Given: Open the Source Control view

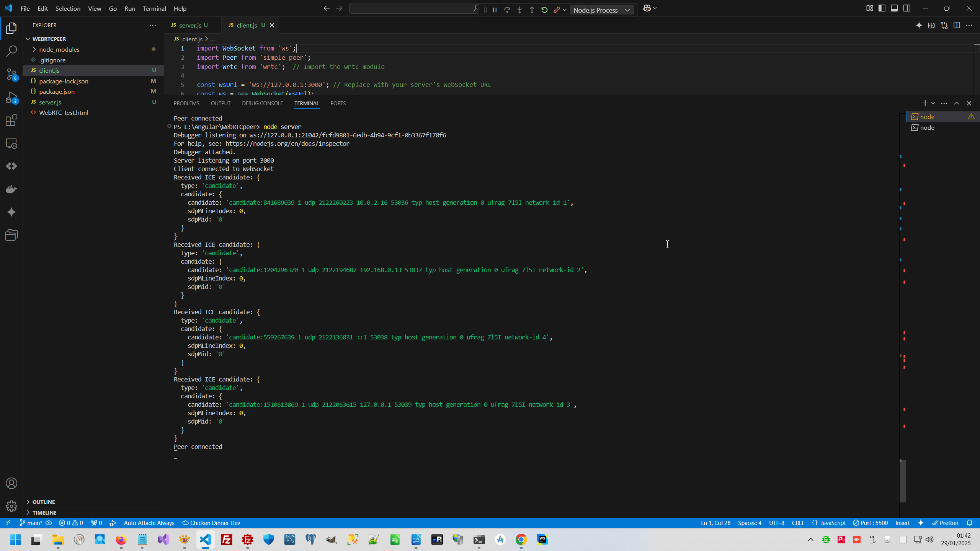Looking at the screenshot, I should pyautogui.click(x=11, y=74).
